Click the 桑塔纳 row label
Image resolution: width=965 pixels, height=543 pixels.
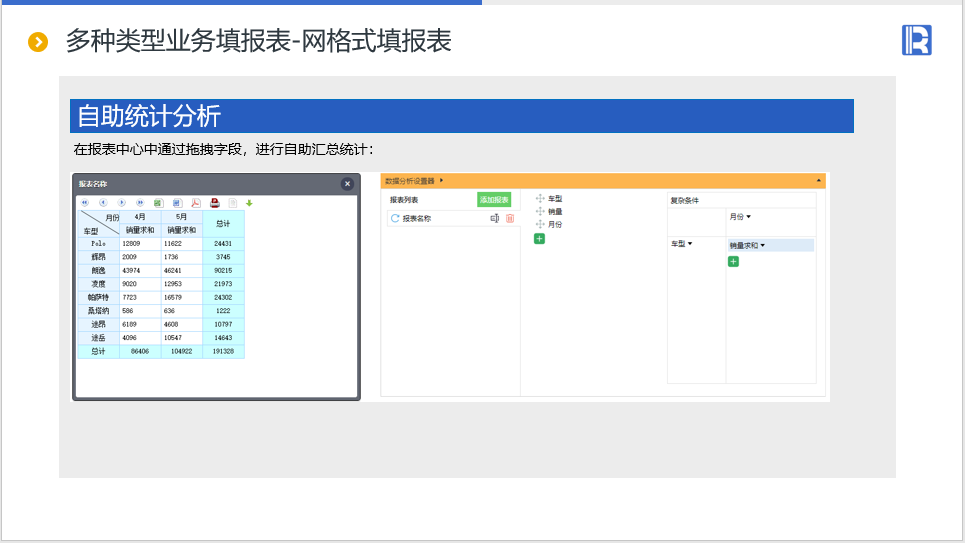98,311
